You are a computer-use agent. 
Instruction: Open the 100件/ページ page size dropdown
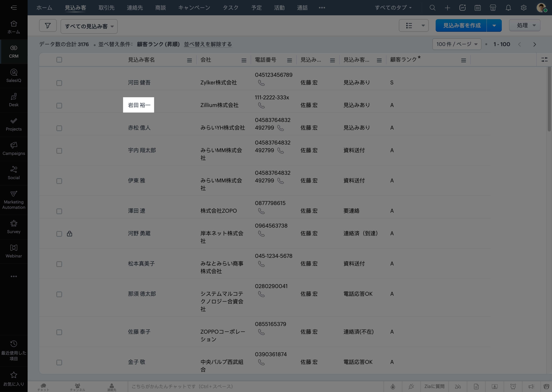tap(456, 44)
